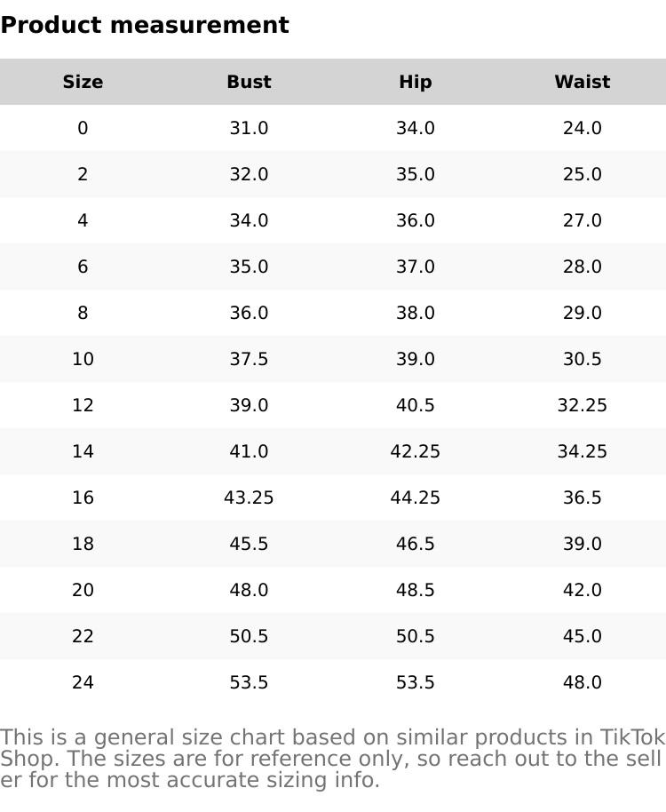Click the Product measurement title
Screen dimensions: 666x812
coord(145,25)
